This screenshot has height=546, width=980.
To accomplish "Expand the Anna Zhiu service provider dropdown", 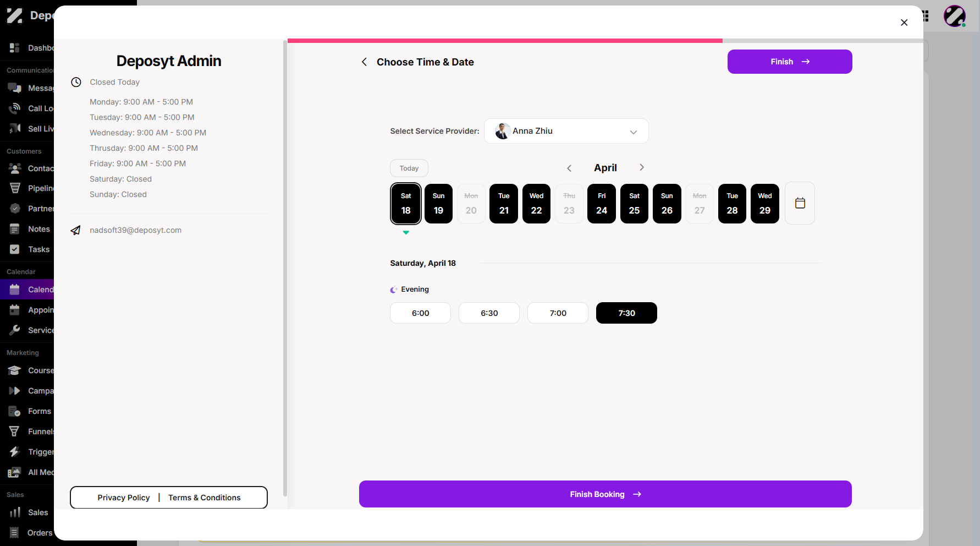I will (566, 131).
